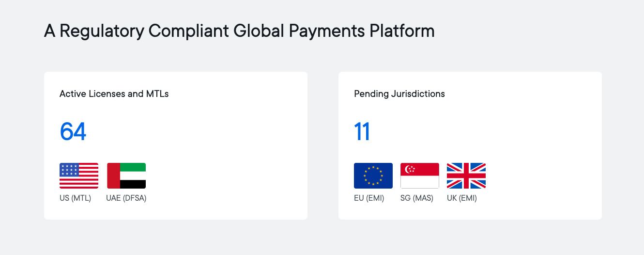Click the blue number 11

click(x=362, y=131)
